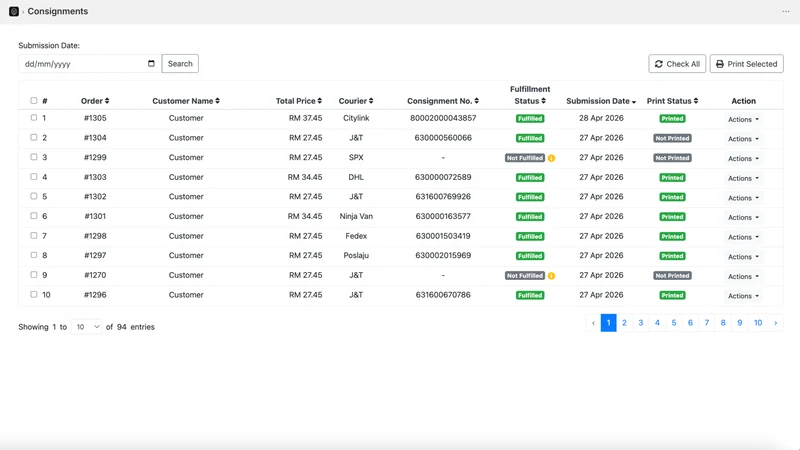Screen dimensions: 800x450
Task: Open Actions dropdown for order #1299
Action: (743, 159)
